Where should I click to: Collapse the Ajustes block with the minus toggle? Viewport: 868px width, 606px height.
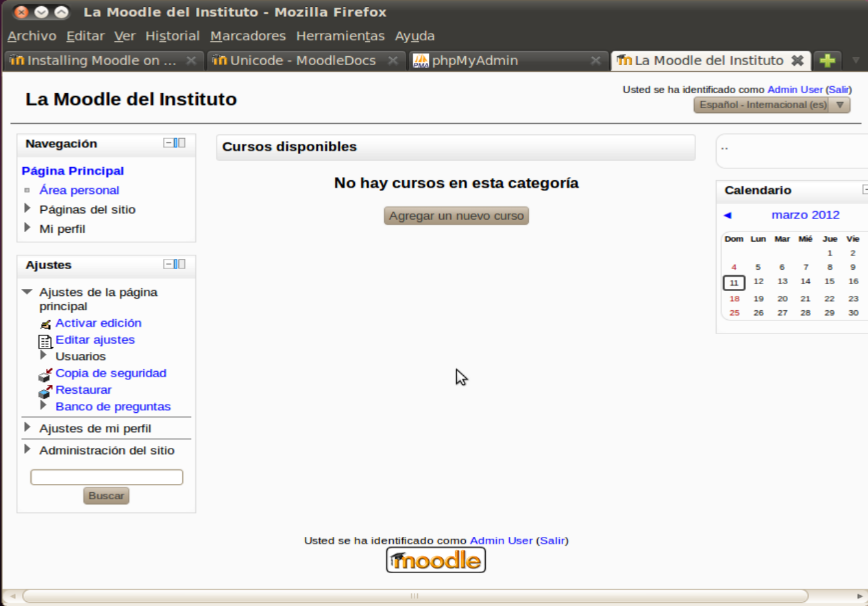tap(168, 264)
